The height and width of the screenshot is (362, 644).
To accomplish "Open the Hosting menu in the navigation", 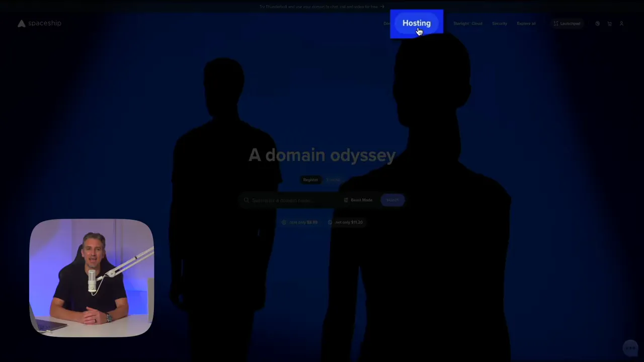I will [417, 24].
